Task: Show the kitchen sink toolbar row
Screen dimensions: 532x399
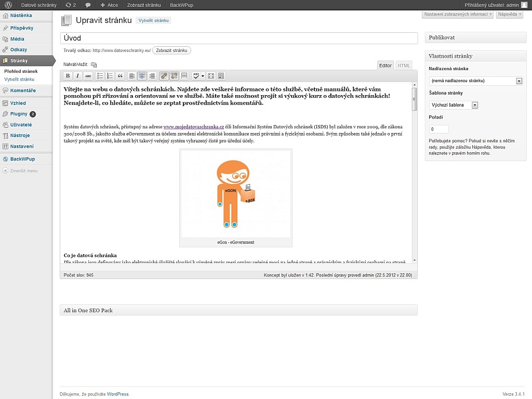Action: 221,76
